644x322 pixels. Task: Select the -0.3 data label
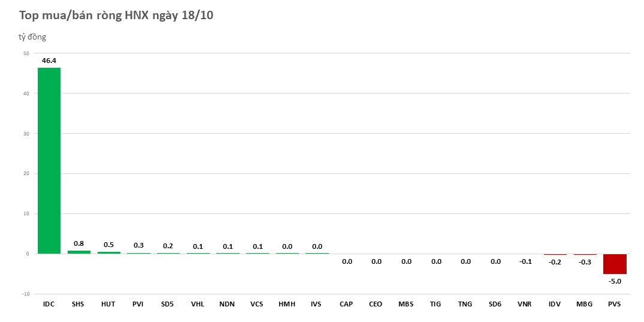(585, 262)
